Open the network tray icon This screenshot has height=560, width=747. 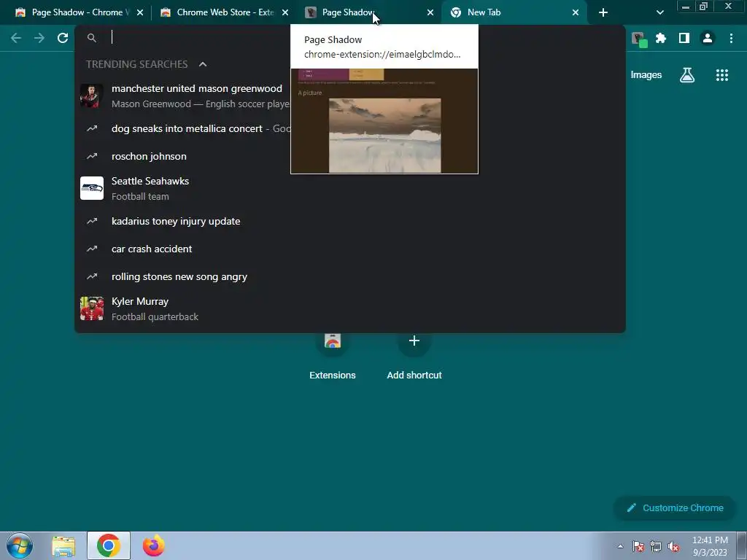pyautogui.click(x=656, y=546)
